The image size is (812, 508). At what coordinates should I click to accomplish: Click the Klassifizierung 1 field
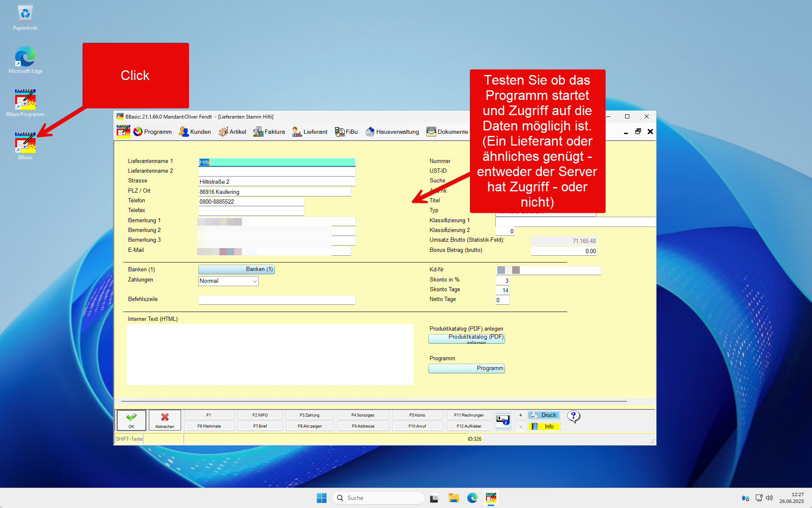click(575, 221)
